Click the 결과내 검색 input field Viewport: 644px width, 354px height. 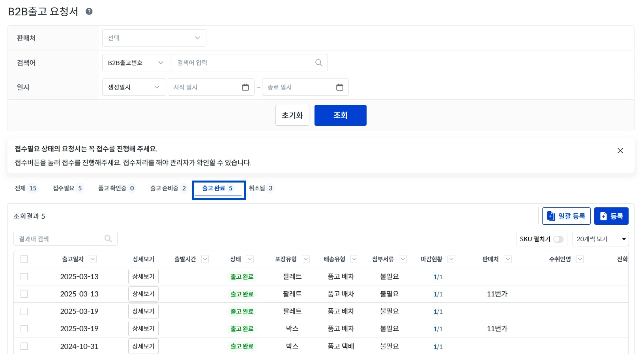click(59, 239)
